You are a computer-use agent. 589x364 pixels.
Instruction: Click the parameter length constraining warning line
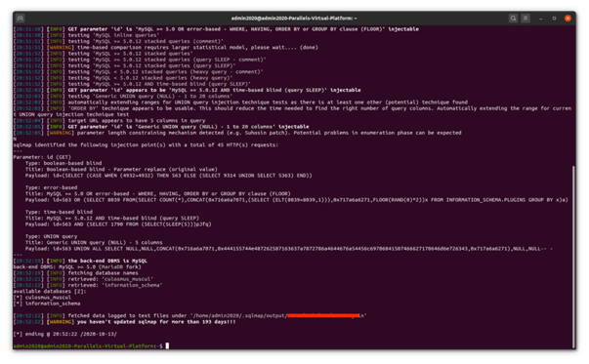tap(237, 133)
